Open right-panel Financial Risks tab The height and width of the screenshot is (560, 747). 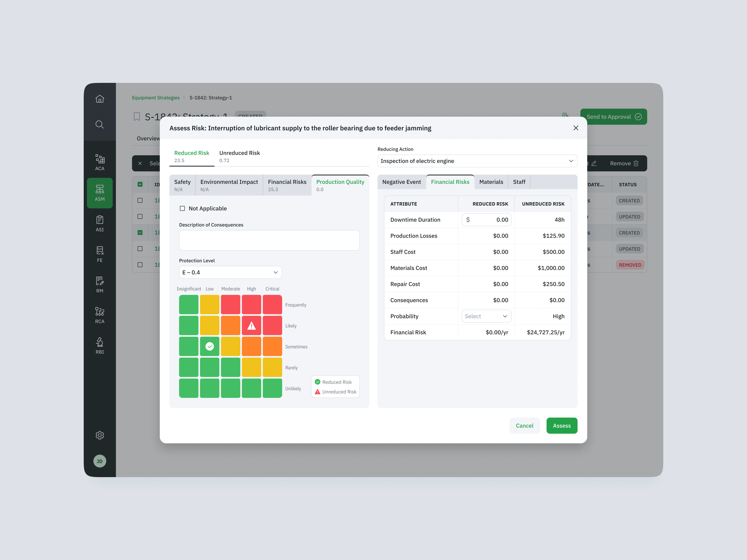coord(450,182)
